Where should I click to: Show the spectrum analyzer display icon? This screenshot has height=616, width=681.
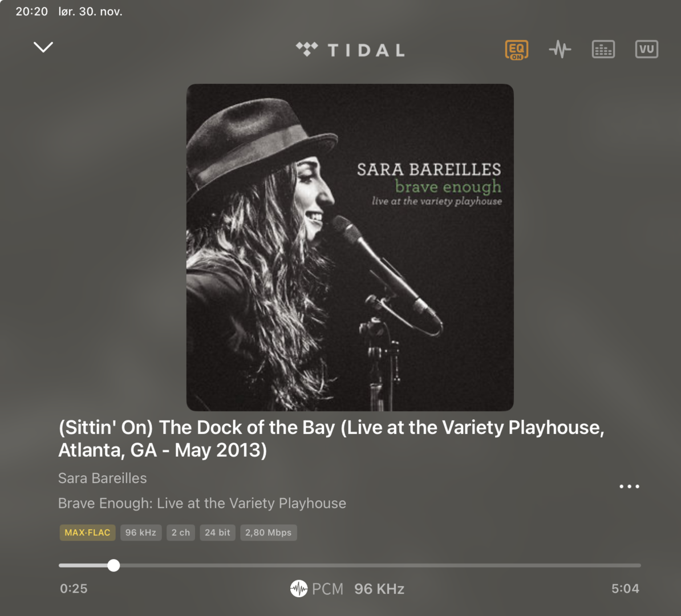point(603,49)
